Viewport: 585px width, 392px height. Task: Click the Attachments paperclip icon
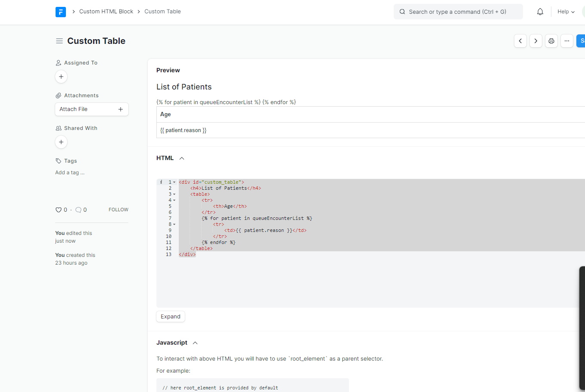pos(59,96)
